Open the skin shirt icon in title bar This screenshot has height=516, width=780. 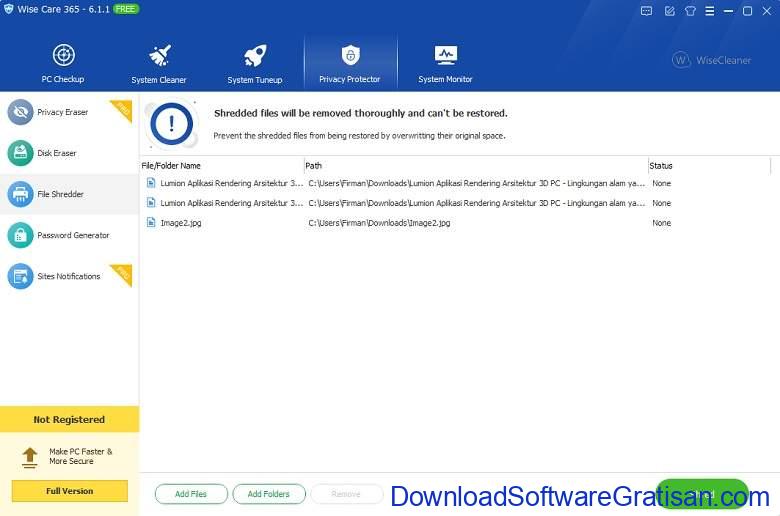(690, 11)
